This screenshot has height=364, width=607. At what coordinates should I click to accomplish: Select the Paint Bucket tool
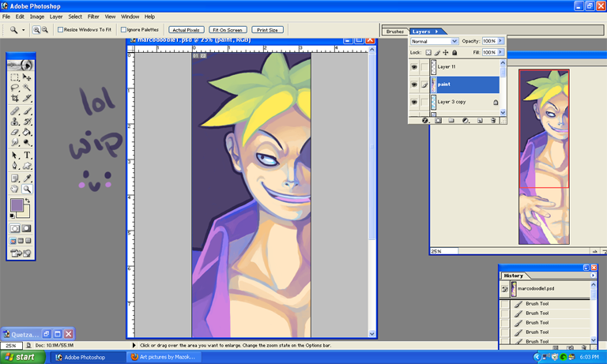(27, 133)
